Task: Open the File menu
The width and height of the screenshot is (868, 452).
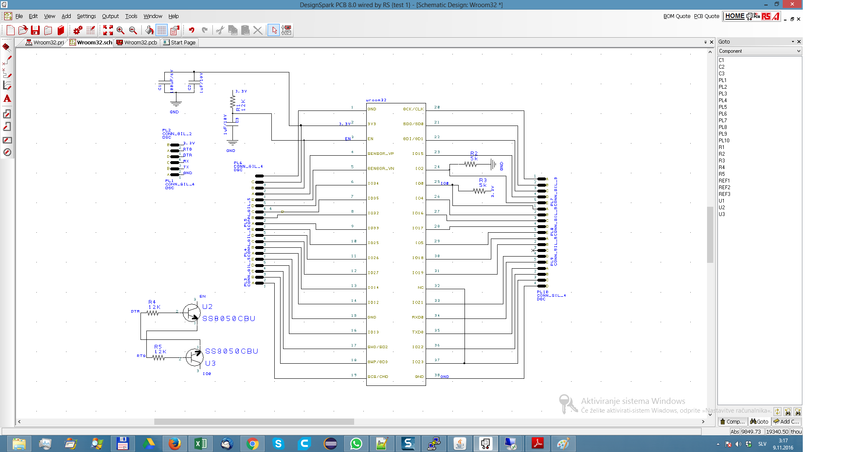Action: coord(19,16)
